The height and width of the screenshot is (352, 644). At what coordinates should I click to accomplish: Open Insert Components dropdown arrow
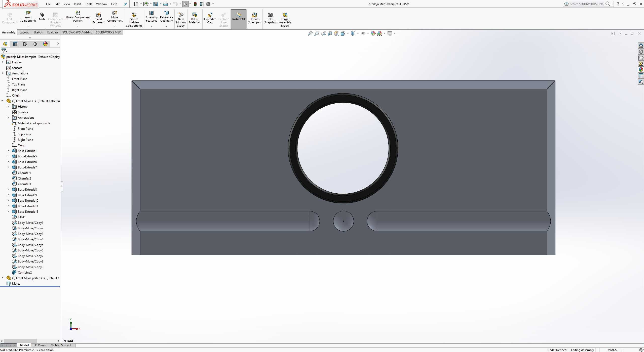tap(28, 26)
